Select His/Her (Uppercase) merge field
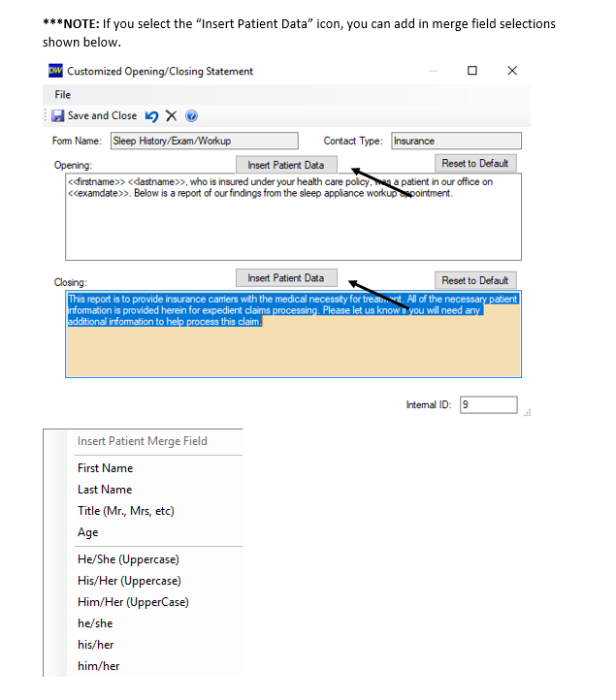616x700 pixels. [x=129, y=581]
